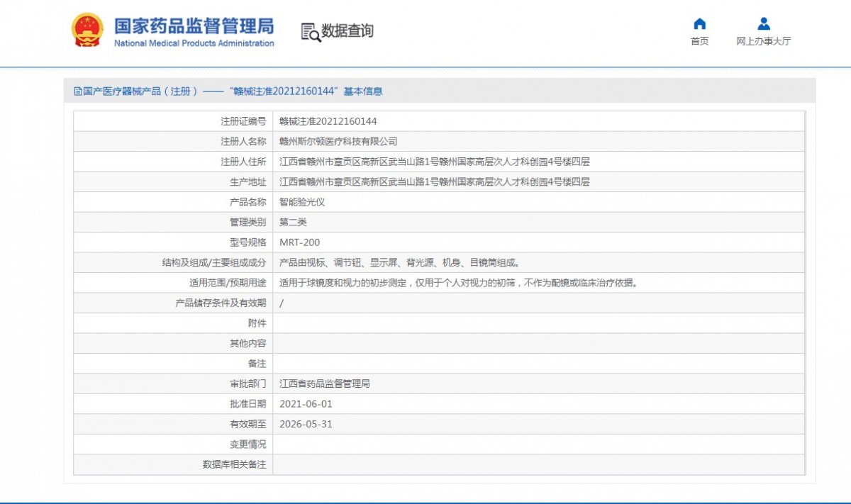
Task: Click the 附件 label cell
Action: pos(173,323)
